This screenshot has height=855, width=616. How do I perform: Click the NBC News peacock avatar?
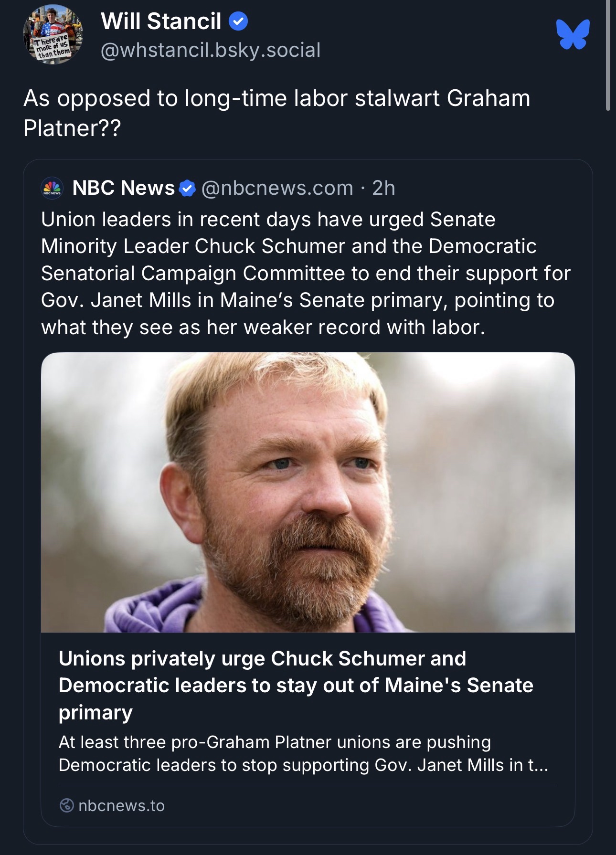[52, 188]
